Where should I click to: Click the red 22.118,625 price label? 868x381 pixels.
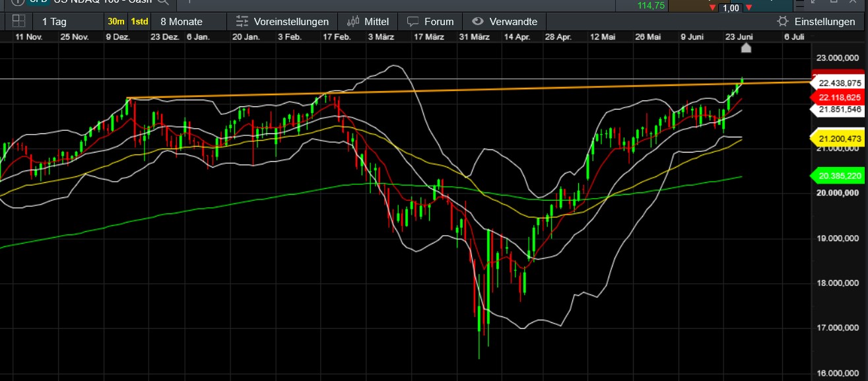click(838, 97)
